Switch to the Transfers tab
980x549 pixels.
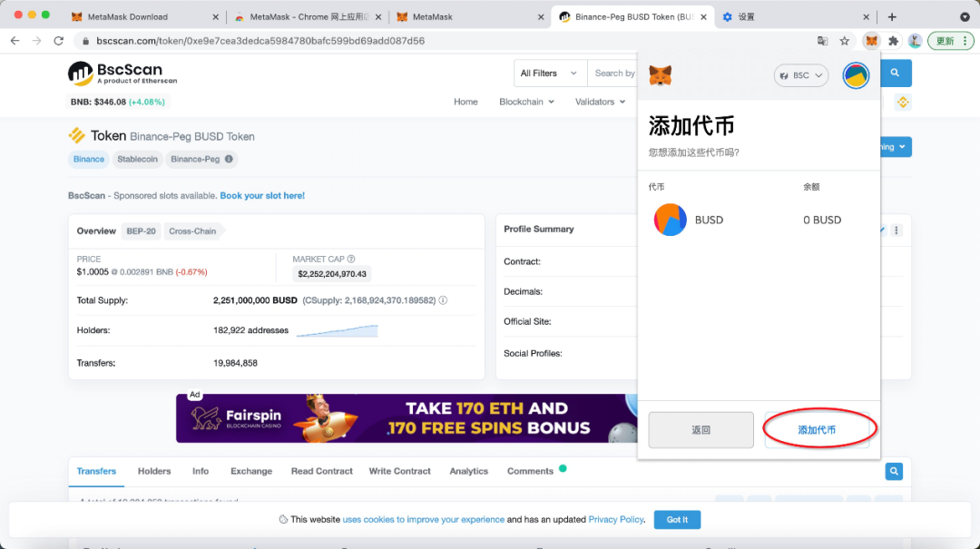pyautogui.click(x=96, y=472)
